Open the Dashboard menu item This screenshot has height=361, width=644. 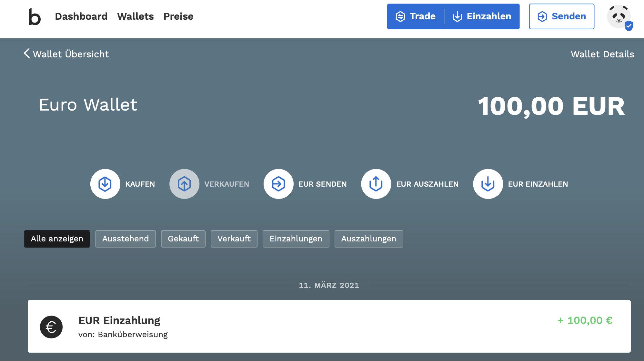(x=81, y=16)
